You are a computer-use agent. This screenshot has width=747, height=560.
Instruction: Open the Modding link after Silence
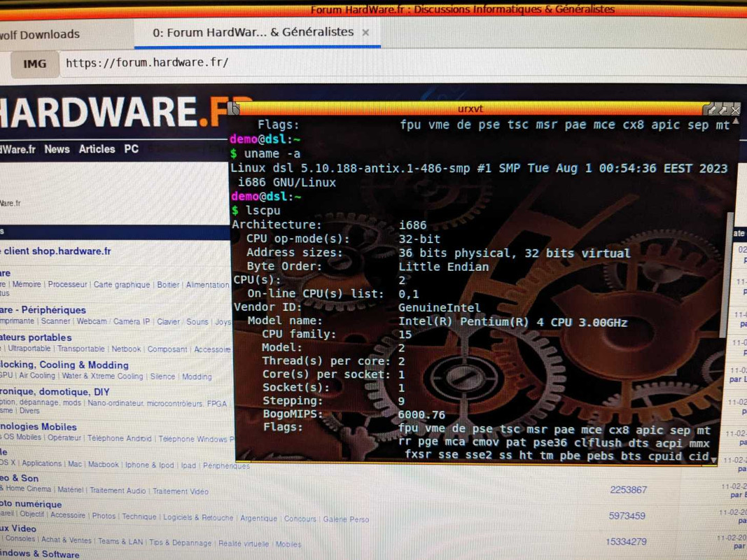pos(197,377)
